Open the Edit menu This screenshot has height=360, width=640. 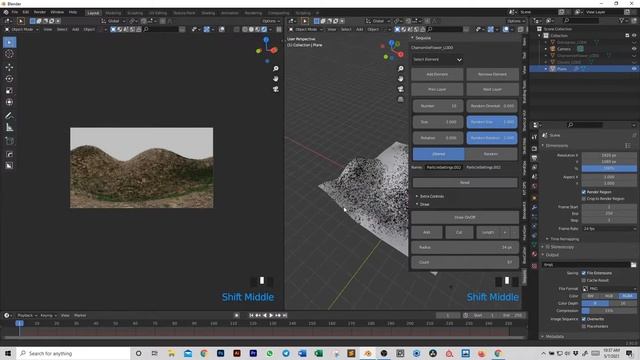point(26,12)
